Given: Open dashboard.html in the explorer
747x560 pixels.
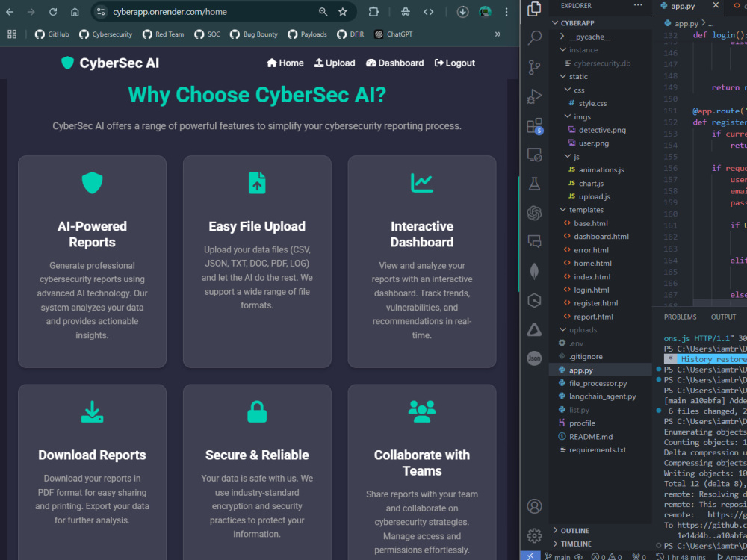Looking at the screenshot, I should (601, 236).
